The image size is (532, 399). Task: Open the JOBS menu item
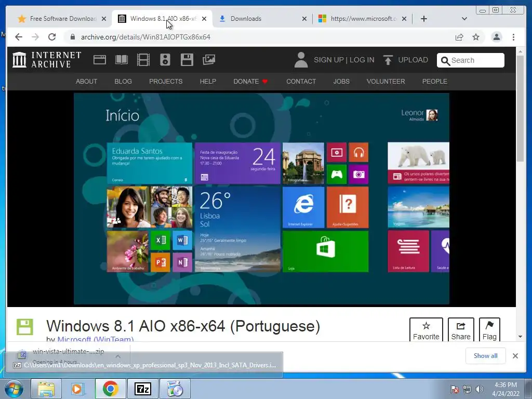(x=341, y=82)
